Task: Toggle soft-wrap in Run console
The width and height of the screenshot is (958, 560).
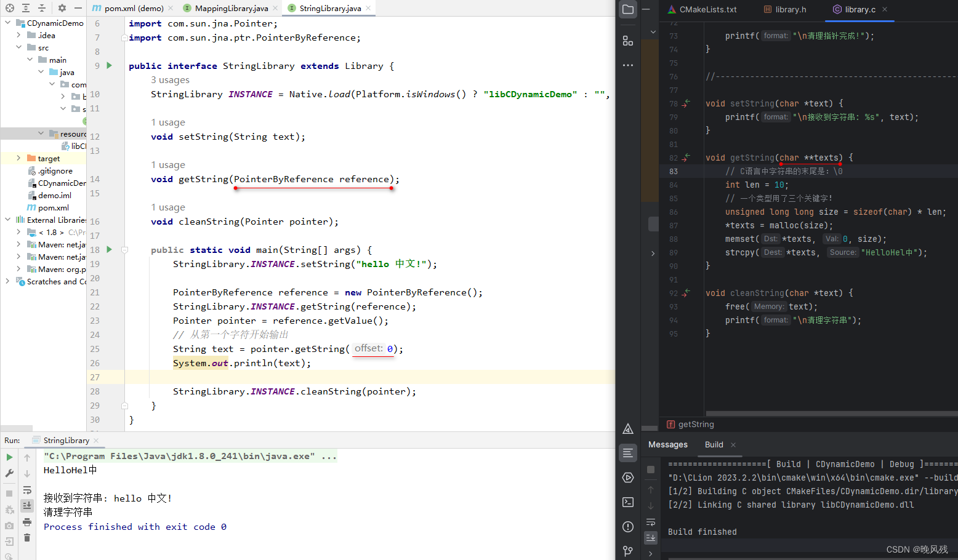Action: click(27, 490)
